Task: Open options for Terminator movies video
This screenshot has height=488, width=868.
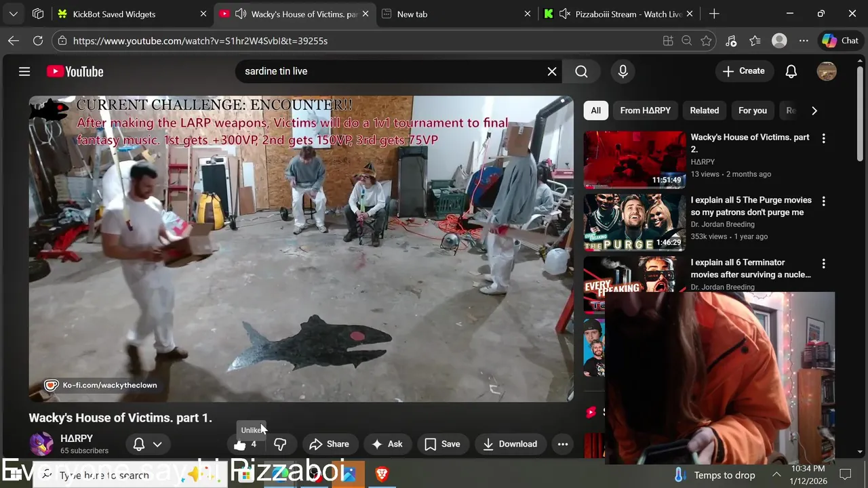Action: pyautogui.click(x=824, y=264)
